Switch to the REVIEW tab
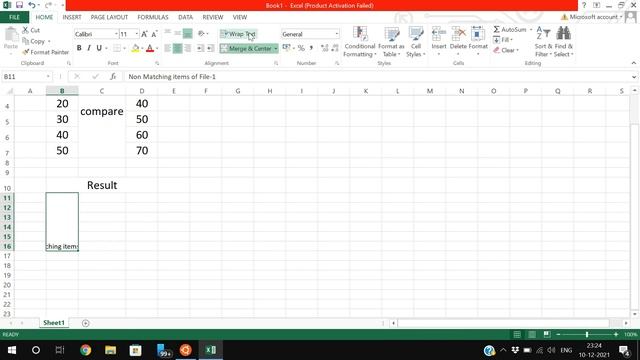The width and height of the screenshot is (640, 360). coord(213,17)
